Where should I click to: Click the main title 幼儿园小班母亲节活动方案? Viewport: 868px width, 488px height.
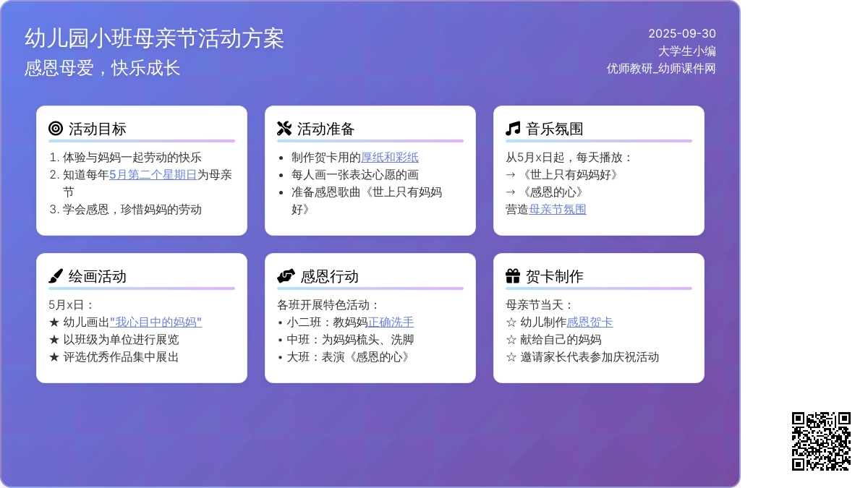click(154, 38)
